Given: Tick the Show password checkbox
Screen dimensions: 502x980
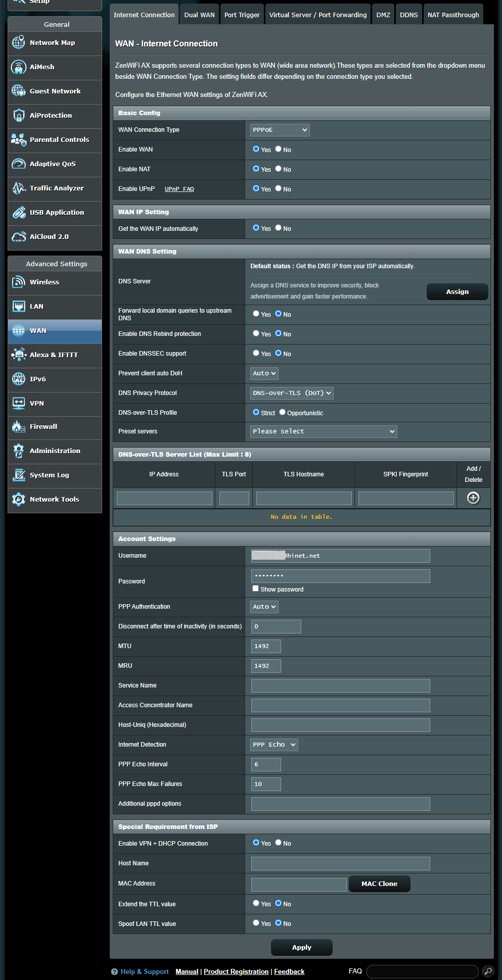Looking at the screenshot, I should (255, 589).
